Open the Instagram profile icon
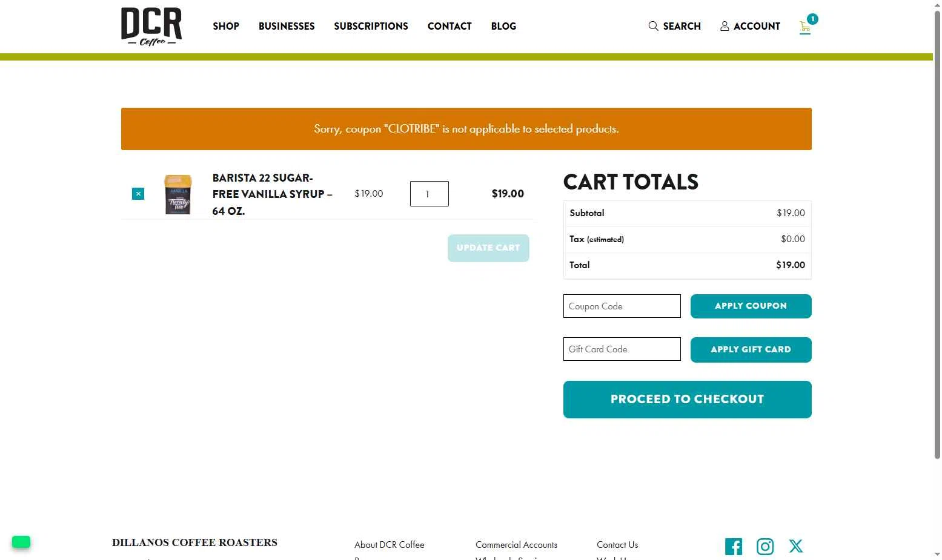Viewport: 942px width, 560px height. click(765, 547)
